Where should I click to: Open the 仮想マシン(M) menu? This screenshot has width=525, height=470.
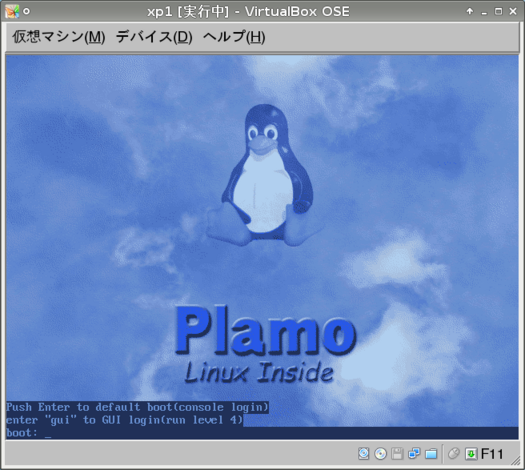(x=59, y=37)
